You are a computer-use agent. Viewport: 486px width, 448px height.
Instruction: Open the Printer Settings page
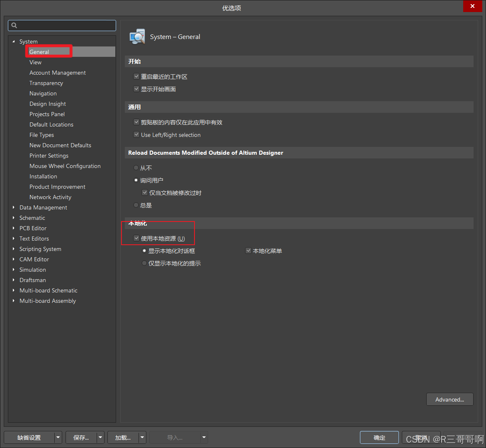(49, 156)
